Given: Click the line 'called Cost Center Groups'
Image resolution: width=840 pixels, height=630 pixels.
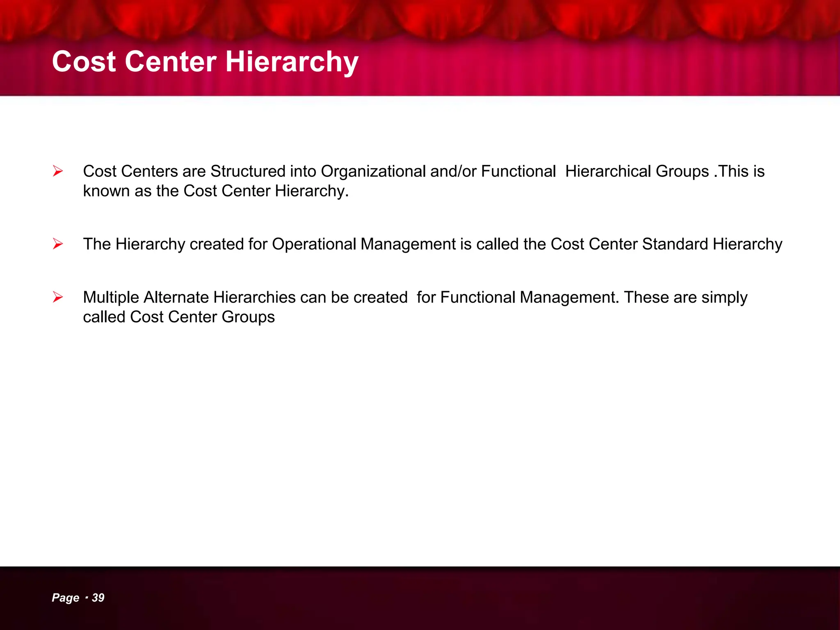Looking at the screenshot, I should click(x=179, y=317).
